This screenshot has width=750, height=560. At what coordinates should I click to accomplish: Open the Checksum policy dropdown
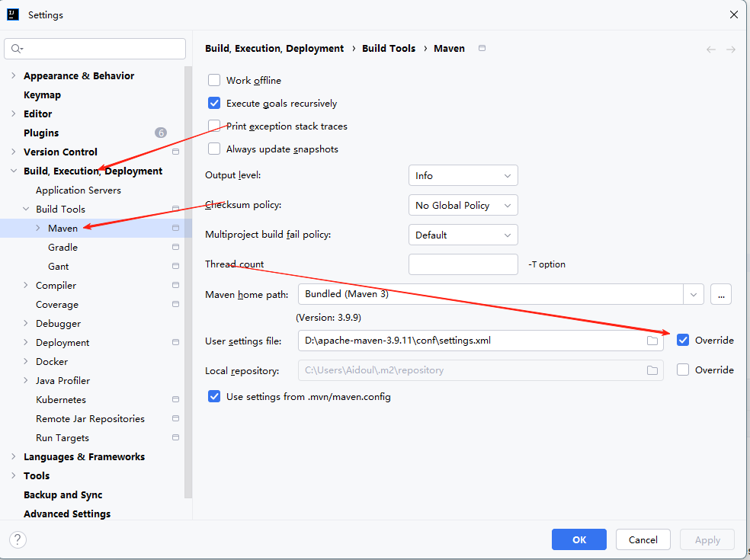click(463, 205)
